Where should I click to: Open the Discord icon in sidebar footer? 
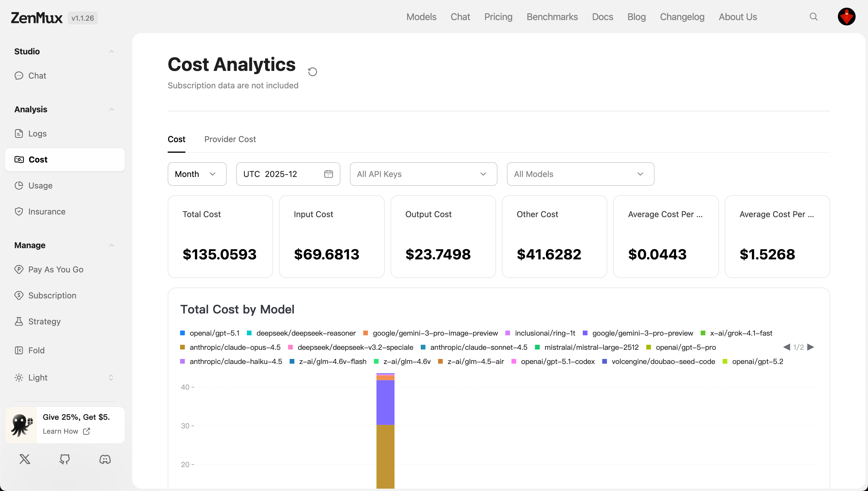click(x=105, y=459)
